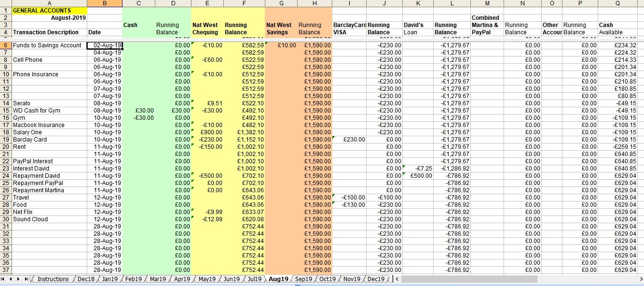The width and height of the screenshot is (644, 286).
Task: Open the Dec18 sheet tab
Action: pyautogui.click(x=87, y=279)
